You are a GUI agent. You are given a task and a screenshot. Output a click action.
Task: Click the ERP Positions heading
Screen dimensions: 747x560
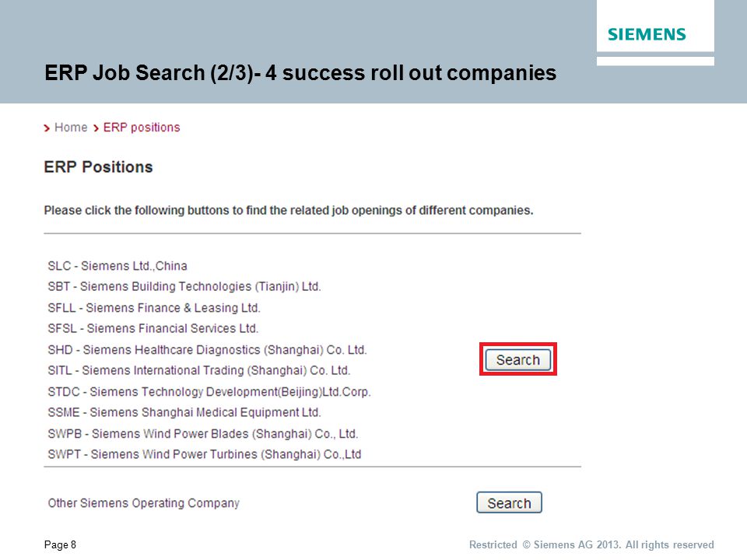(98, 167)
